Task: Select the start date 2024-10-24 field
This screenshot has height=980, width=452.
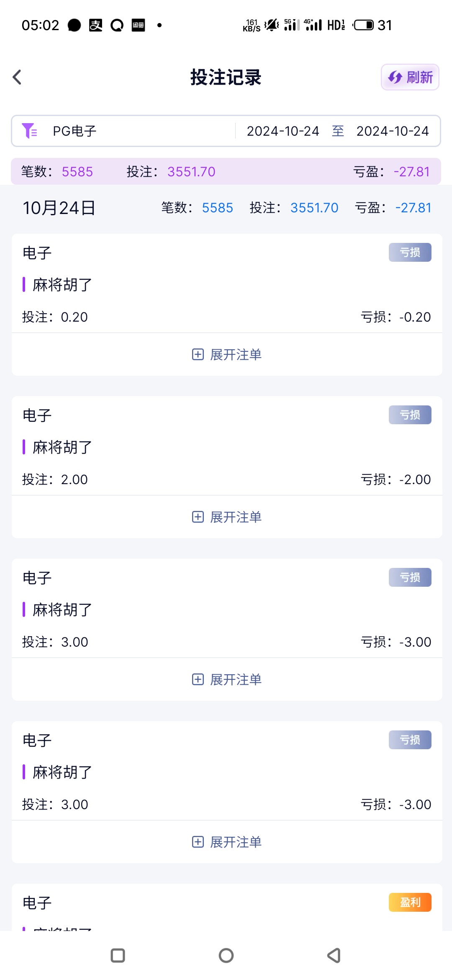Action: [283, 131]
